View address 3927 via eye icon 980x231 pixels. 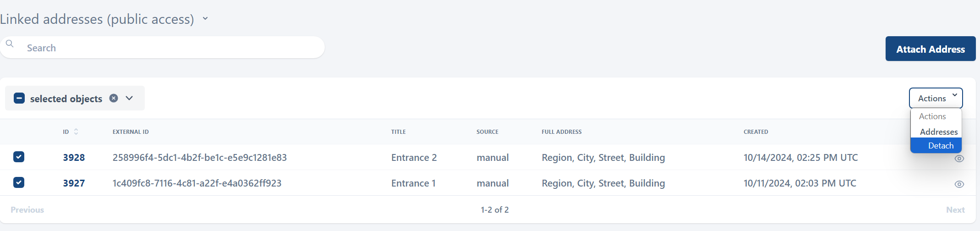[959, 184]
